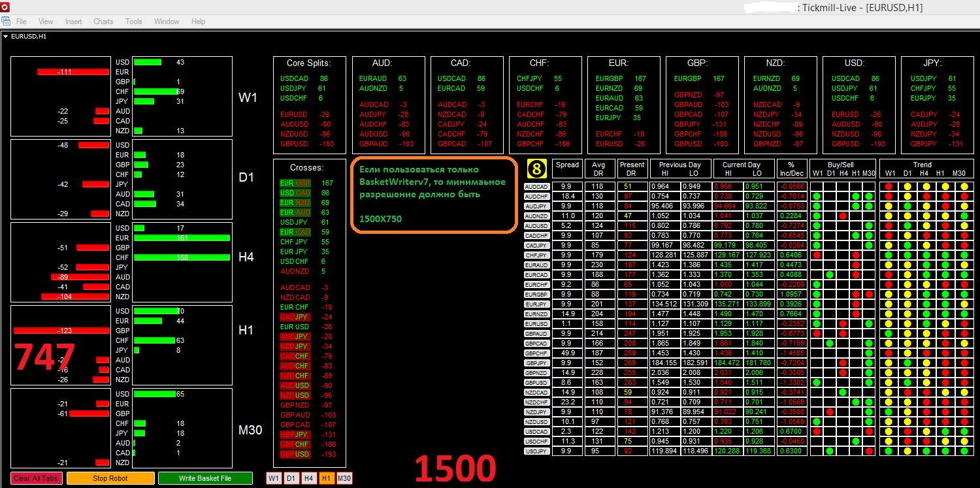
Task: Click the H1 GBP red -123 strength bar
Action: 61,331
